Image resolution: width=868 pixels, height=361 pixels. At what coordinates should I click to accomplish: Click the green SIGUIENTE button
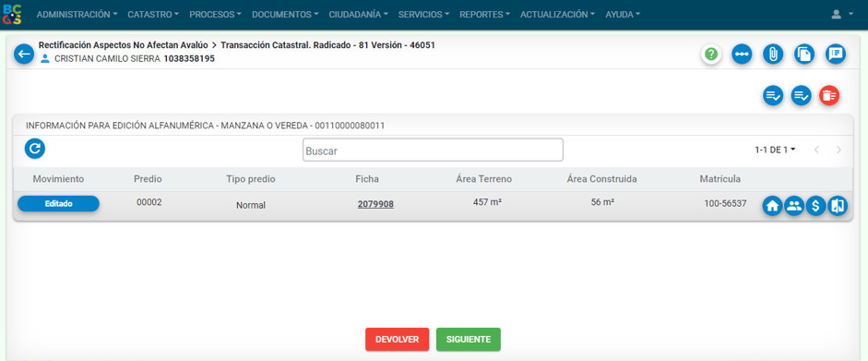point(469,340)
